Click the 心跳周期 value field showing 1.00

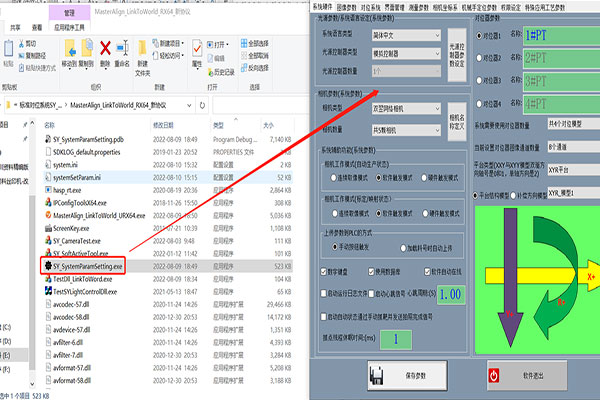449,295
